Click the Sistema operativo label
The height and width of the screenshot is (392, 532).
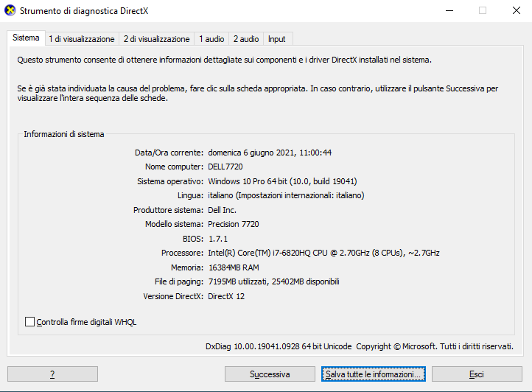(x=170, y=181)
